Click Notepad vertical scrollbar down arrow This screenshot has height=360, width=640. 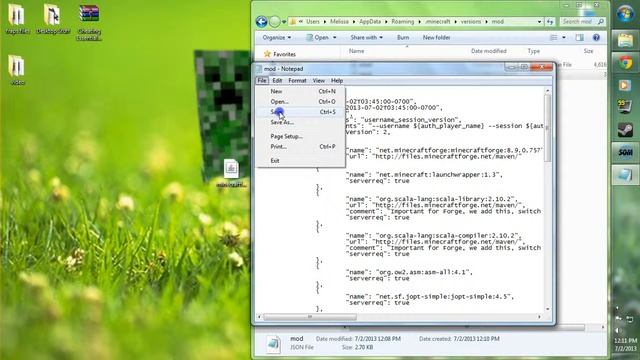(x=547, y=309)
